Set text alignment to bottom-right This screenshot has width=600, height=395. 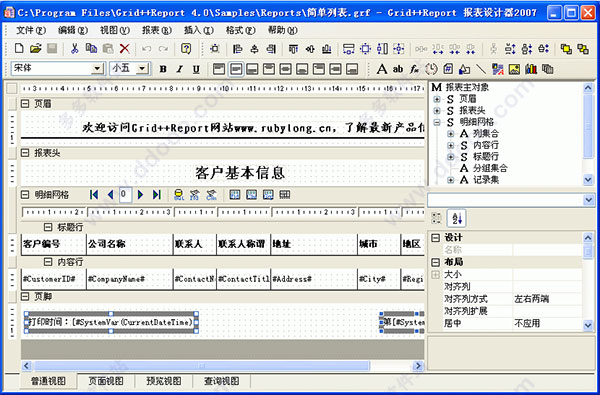[x=352, y=69]
